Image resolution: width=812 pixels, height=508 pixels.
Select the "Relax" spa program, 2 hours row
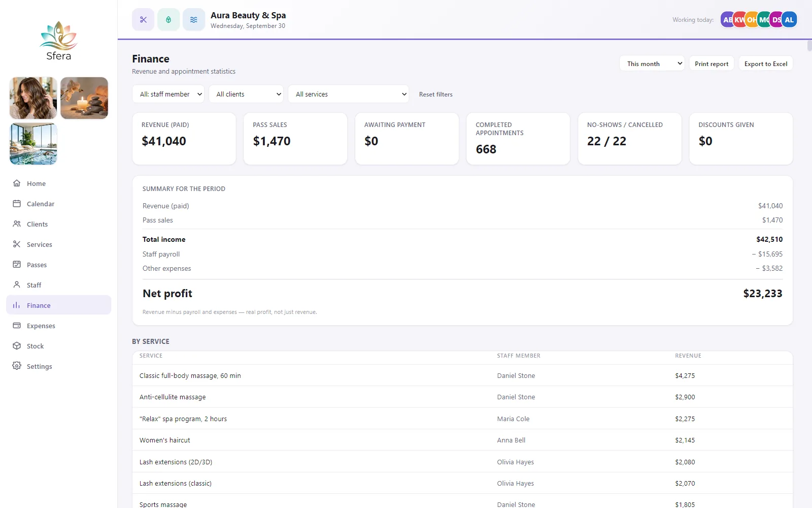pyautogui.click(x=462, y=419)
